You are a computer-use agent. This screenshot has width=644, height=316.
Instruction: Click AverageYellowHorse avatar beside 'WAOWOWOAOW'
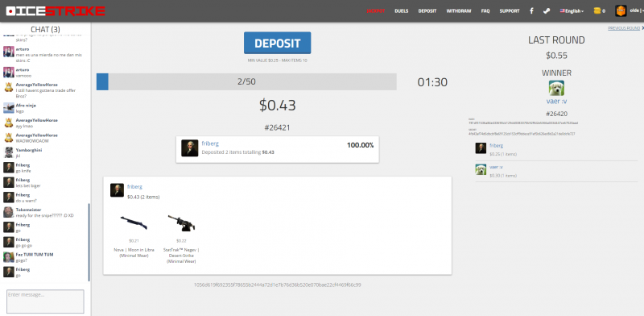pyautogui.click(x=9, y=138)
